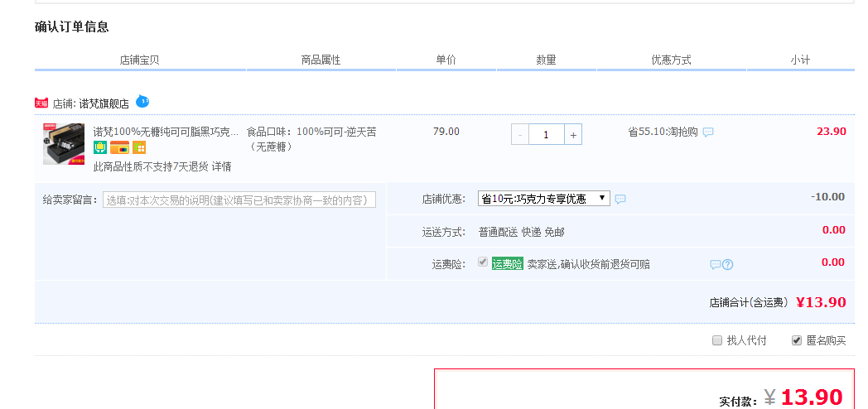Click the quantity input field showing 1
The image size is (868, 409).
[547, 134]
